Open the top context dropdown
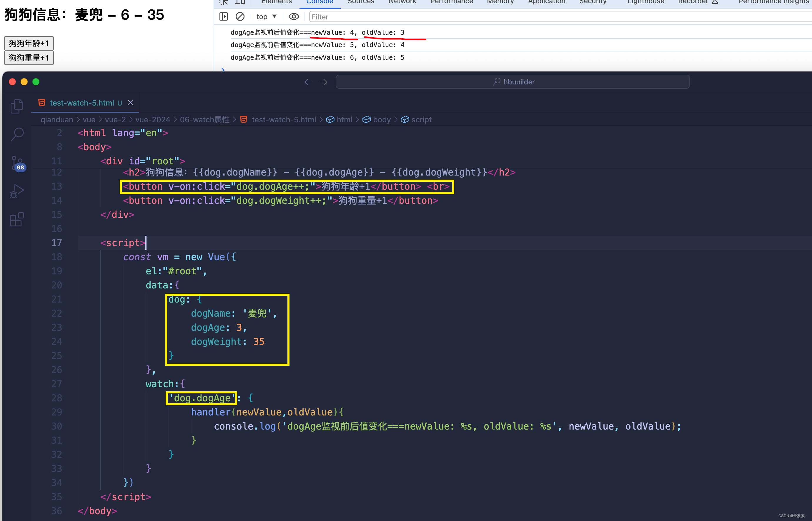 tap(266, 16)
